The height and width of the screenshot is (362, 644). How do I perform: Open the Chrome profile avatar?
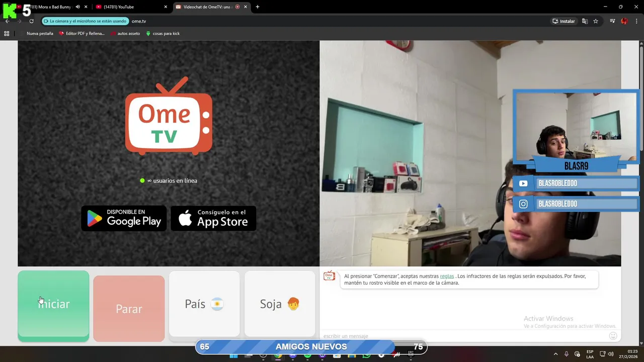(624, 21)
